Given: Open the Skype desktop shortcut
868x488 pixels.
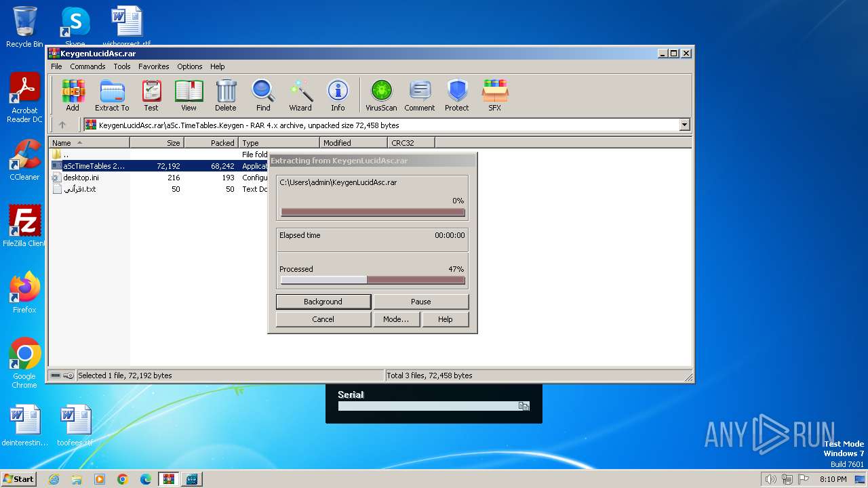Looking at the screenshot, I should [x=75, y=27].
